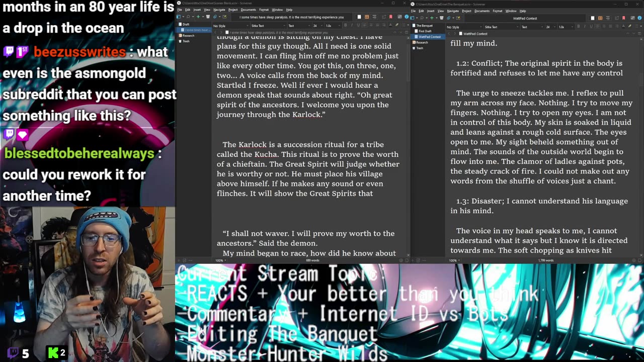The height and width of the screenshot is (362, 644).
Task: Click 1,799 words count in The Banquet footer
Action: coord(546,260)
